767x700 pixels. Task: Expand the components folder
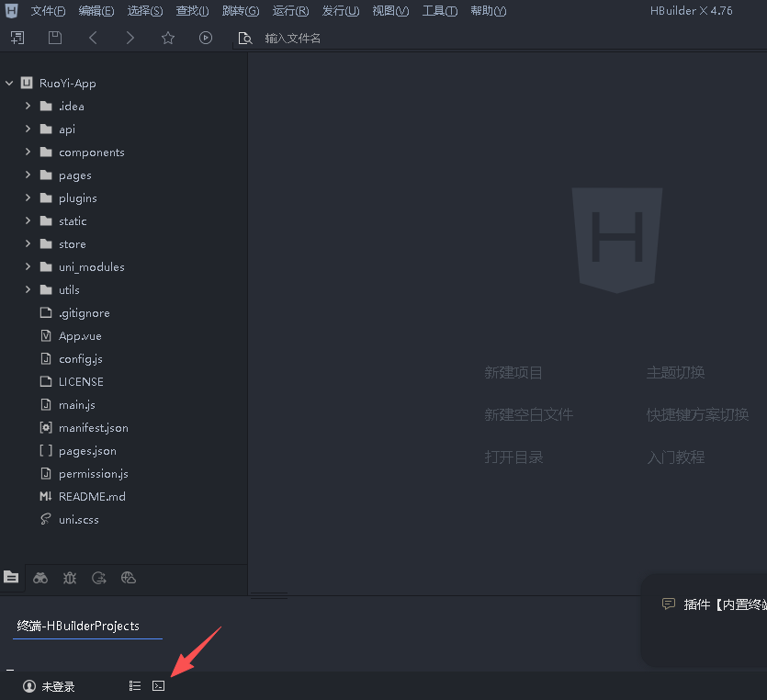28,152
